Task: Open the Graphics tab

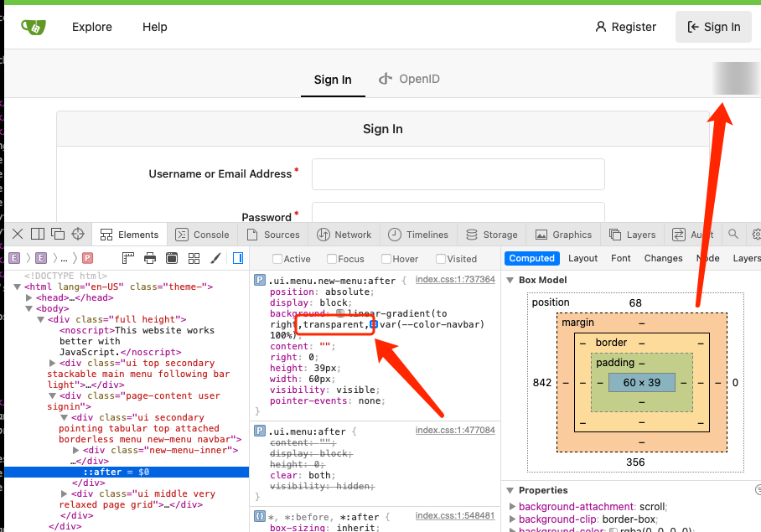Action: (x=563, y=235)
